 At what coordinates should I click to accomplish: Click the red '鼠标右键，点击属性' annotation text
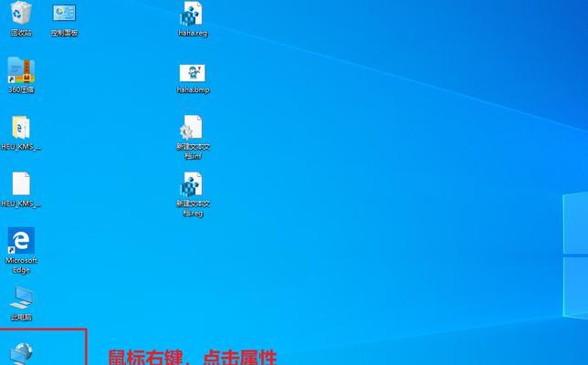click(x=192, y=357)
